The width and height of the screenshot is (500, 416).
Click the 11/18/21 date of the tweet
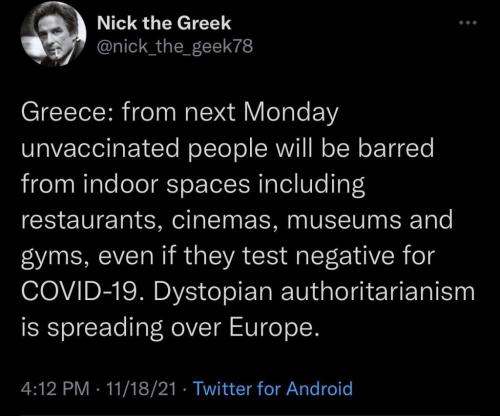click(141, 389)
